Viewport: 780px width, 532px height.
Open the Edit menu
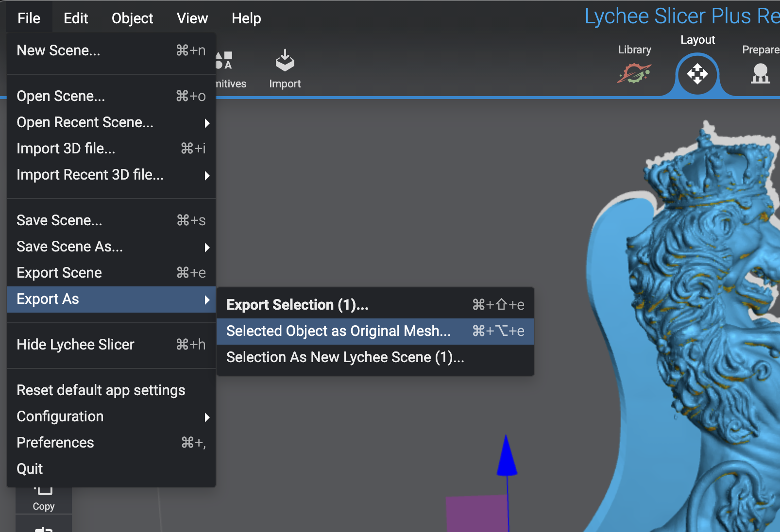[76, 18]
